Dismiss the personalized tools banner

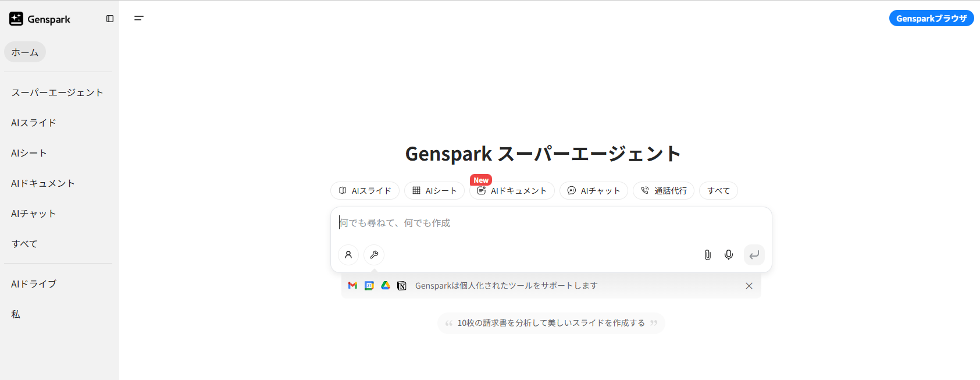pyautogui.click(x=749, y=286)
